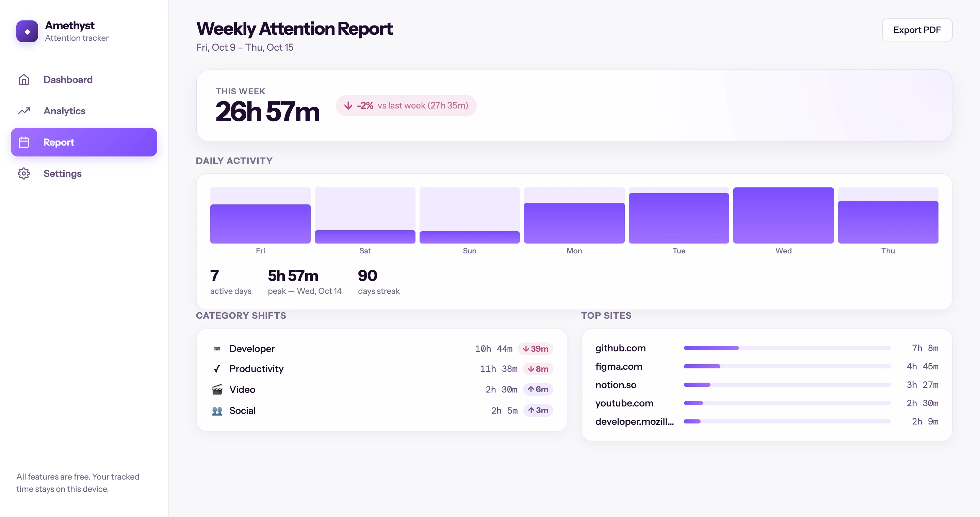This screenshot has height=517, width=980.
Task: Click the Productivity 8m decrease badge
Action: (538, 369)
